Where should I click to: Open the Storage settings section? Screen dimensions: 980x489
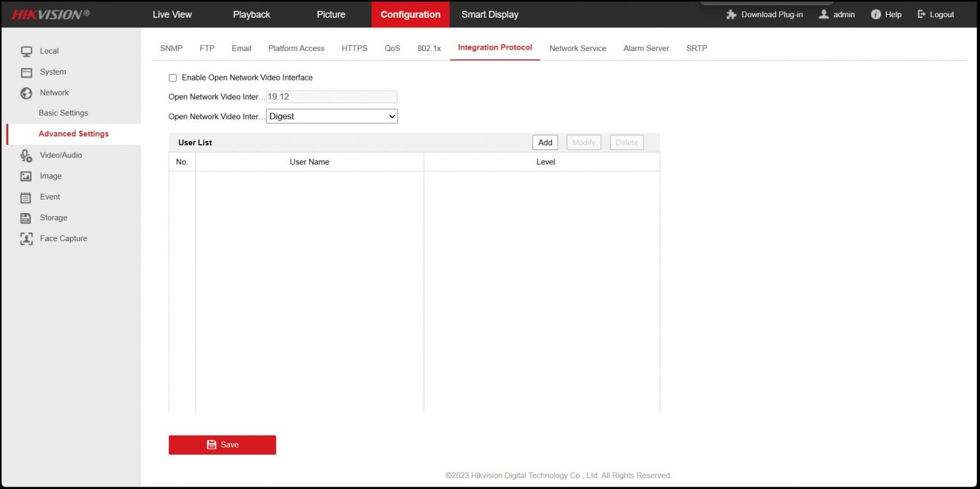point(54,217)
